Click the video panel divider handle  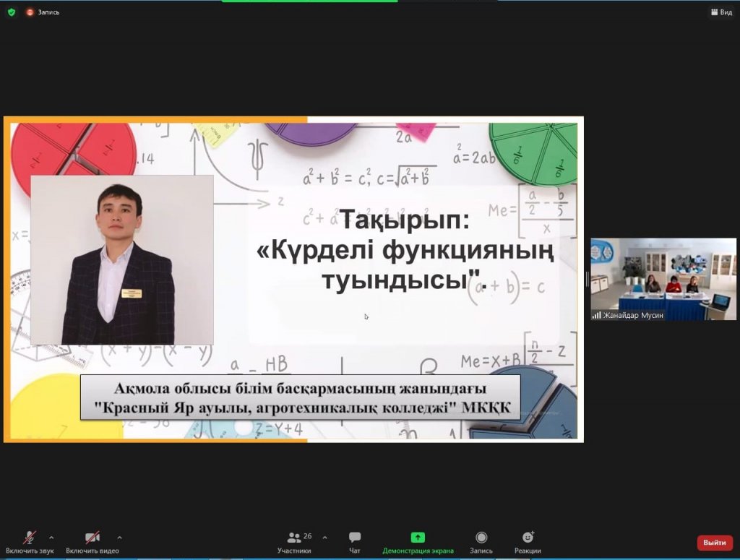(587, 280)
